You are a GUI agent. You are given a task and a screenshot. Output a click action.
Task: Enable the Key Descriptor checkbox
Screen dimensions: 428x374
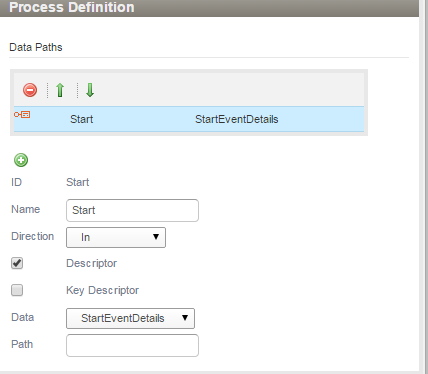tap(17, 290)
